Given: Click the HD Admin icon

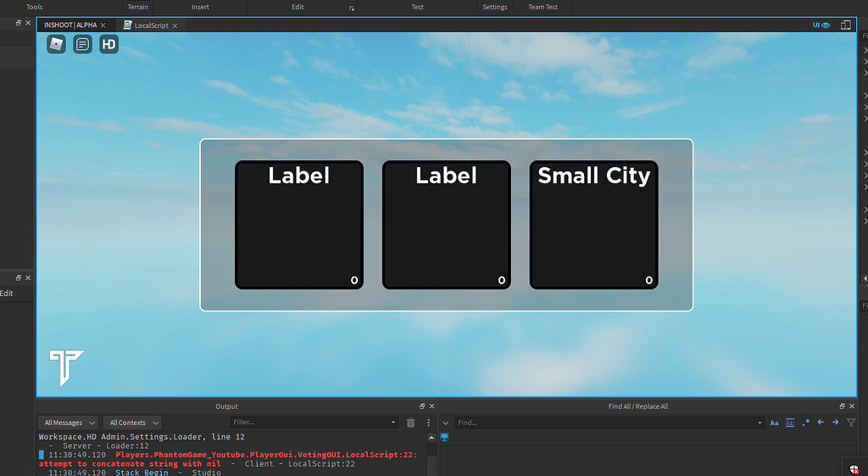Looking at the screenshot, I should coord(108,44).
